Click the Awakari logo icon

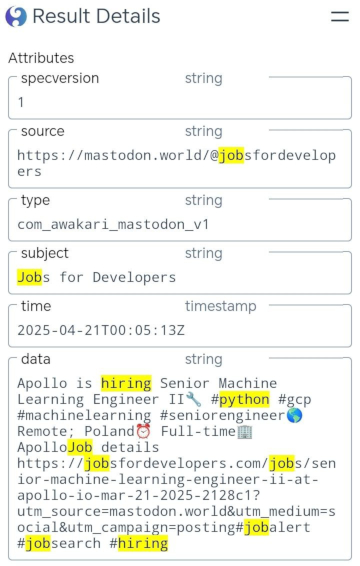pyautogui.click(x=16, y=17)
